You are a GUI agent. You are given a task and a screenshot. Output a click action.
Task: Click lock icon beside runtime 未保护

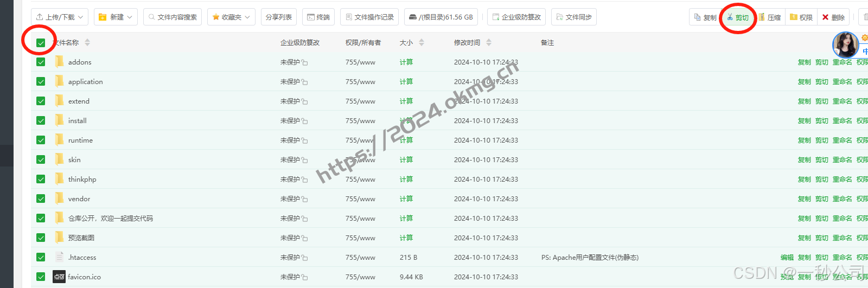(x=305, y=141)
